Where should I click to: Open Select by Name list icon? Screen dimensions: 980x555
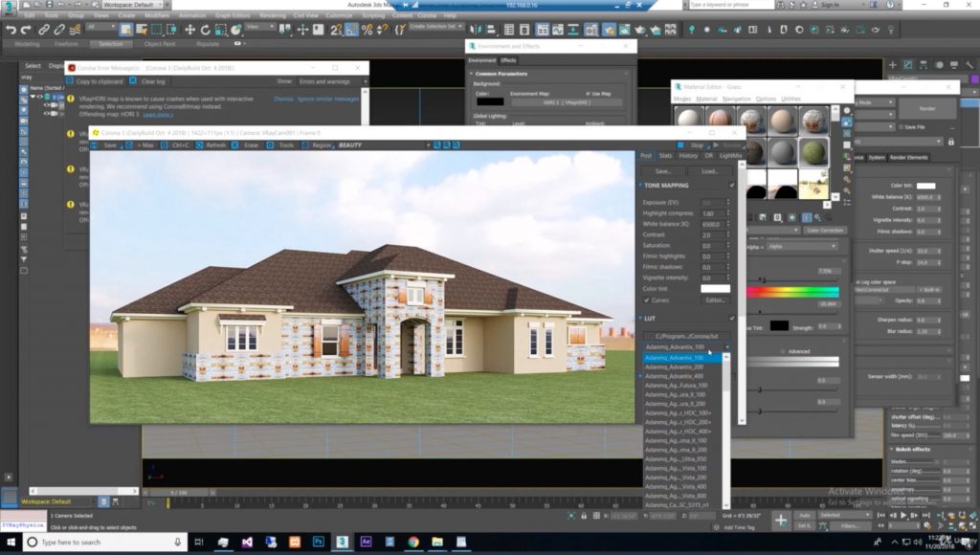pyautogui.click(x=142, y=30)
